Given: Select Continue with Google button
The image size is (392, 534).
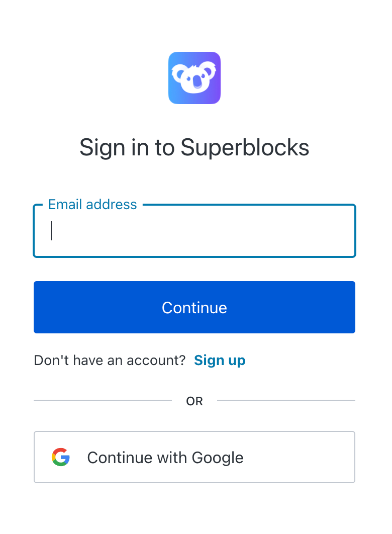Looking at the screenshot, I should pyautogui.click(x=194, y=457).
